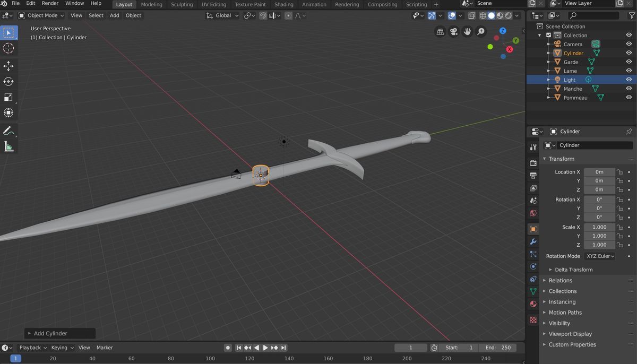Viewport: 637px width, 364px height.
Task: Click the Start frame field
Action: point(460,348)
